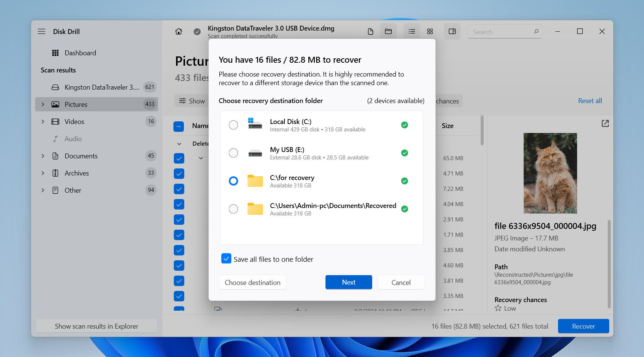Select Kingston DataTraveler scan result

96,87
